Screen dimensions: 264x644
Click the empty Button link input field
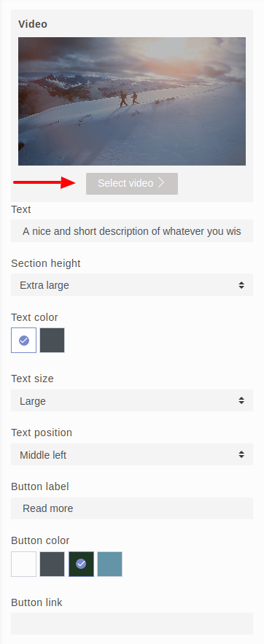132,624
